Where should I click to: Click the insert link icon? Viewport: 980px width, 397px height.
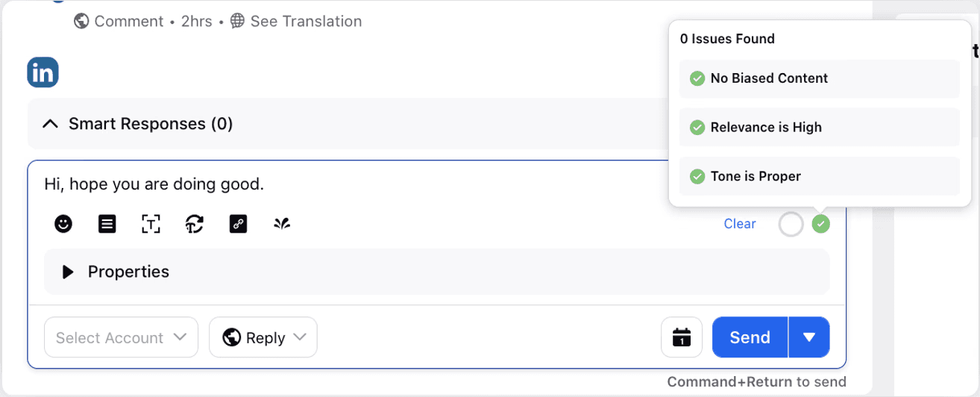[238, 223]
